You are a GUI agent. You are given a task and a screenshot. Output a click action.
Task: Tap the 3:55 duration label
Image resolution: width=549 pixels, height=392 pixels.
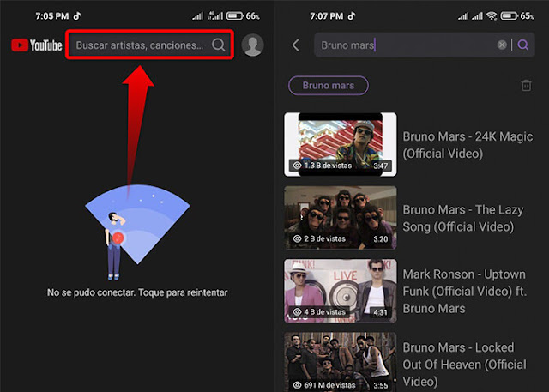[381, 385]
